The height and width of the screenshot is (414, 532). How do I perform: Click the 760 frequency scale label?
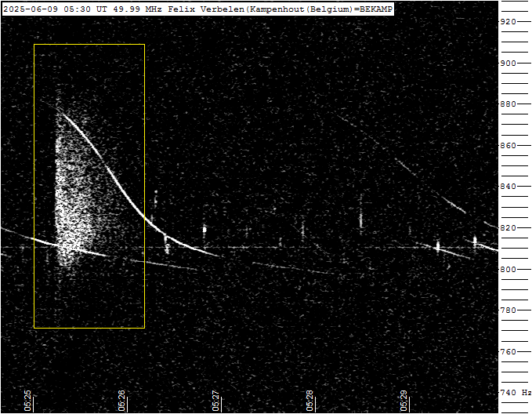pos(508,352)
